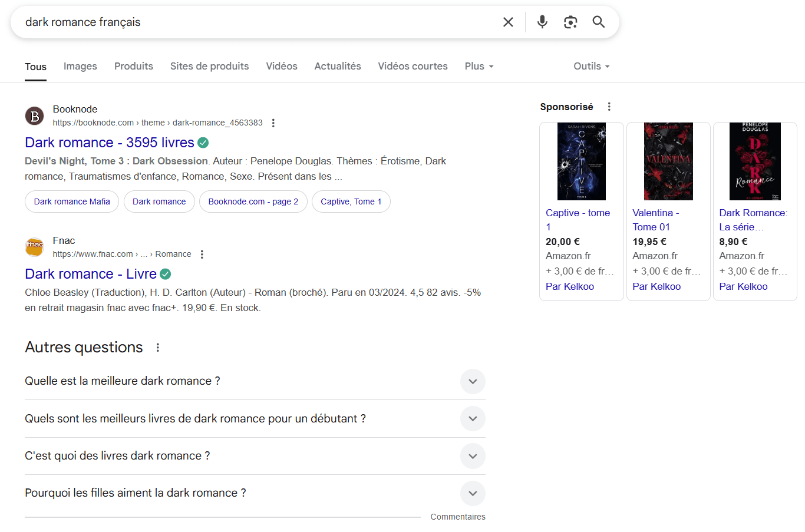Open three-dot menu next to Autres questions

point(157,348)
